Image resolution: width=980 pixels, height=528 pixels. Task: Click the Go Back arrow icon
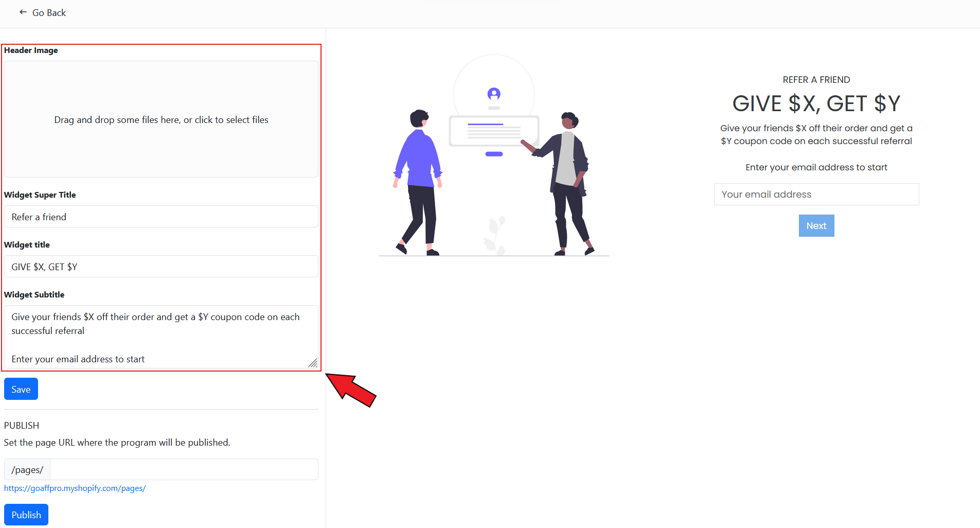tap(23, 12)
